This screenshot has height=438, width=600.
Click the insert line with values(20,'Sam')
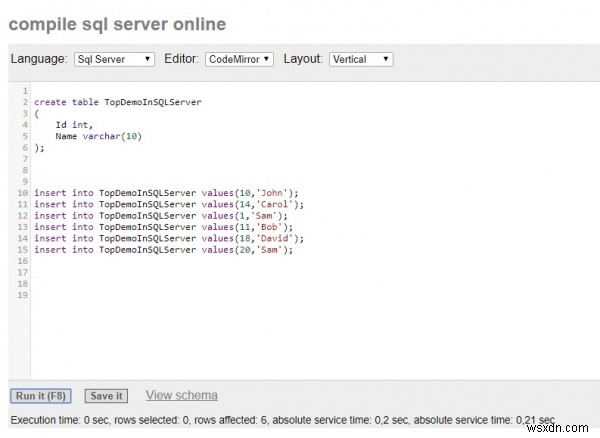tap(163, 250)
